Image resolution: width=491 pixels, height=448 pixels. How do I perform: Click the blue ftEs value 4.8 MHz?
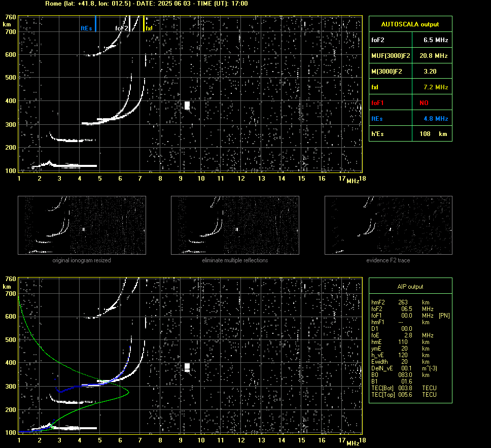tap(436, 118)
